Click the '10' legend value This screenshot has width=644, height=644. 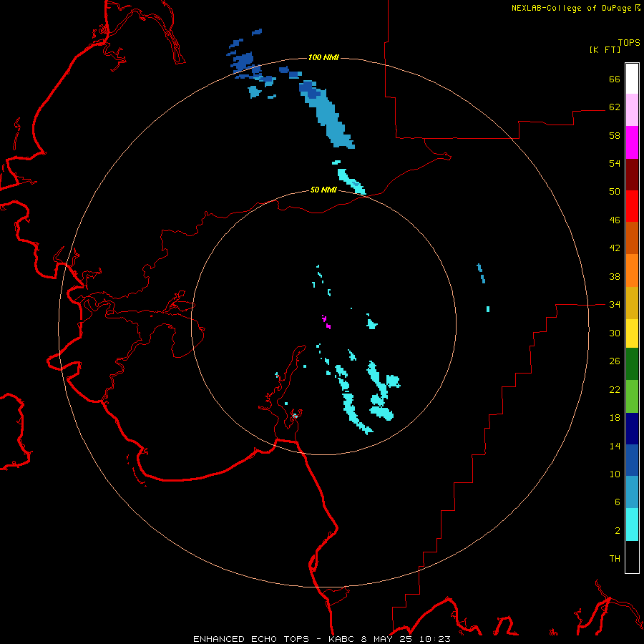(615, 474)
